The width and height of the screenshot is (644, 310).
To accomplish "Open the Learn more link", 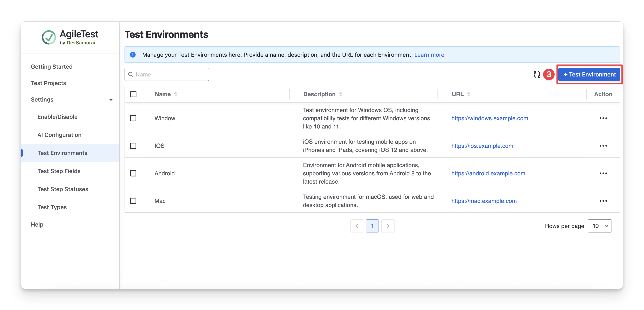I will [x=429, y=55].
